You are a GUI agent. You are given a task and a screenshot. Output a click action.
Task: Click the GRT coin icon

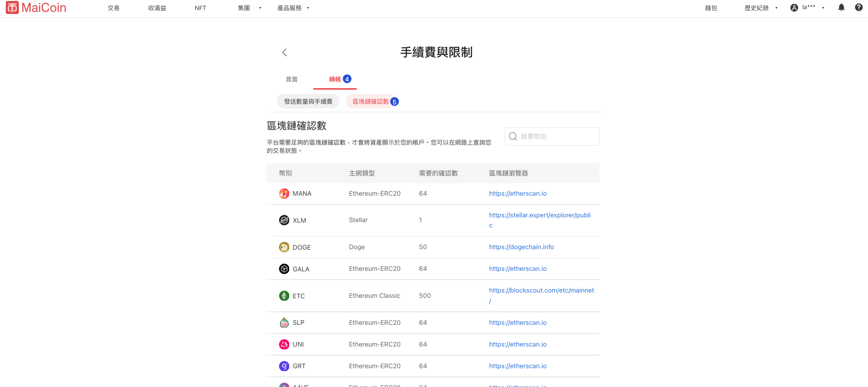click(x=284, y=366)
